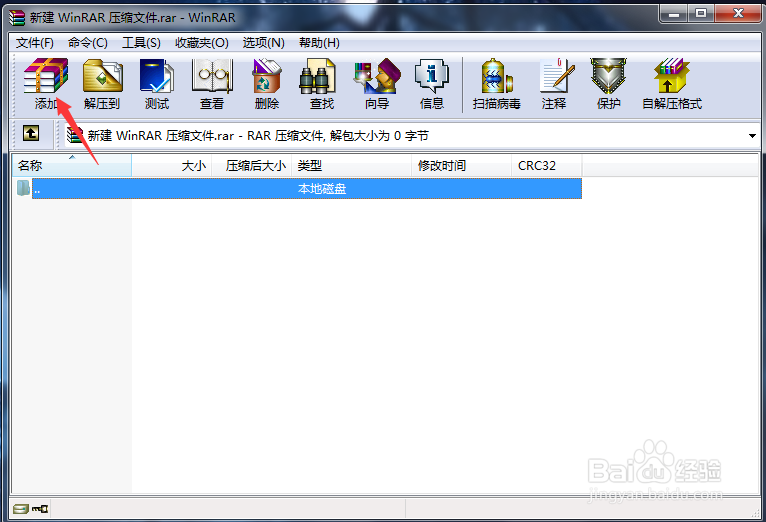Open the Options (选项) menu
Screen dimensions: 766x522
[x=263, y=43]
